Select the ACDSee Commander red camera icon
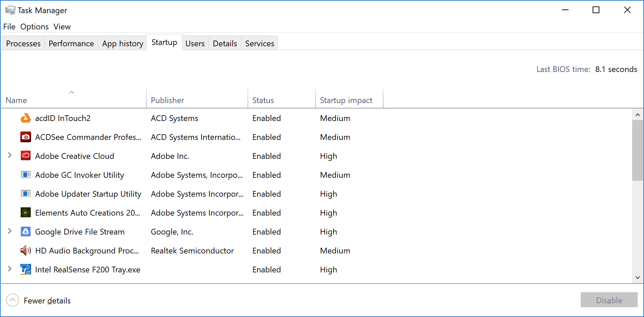644x317 pixels. click(x=26, y=137)
